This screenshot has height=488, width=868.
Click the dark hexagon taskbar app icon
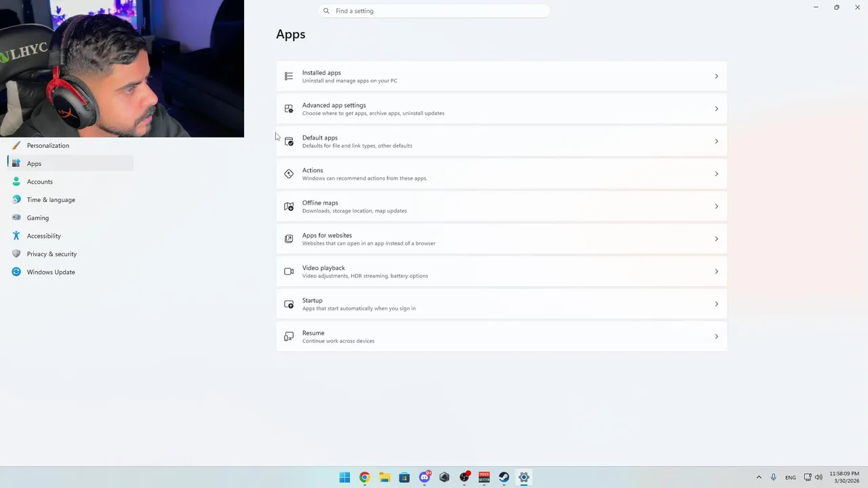tap(444, 477)
